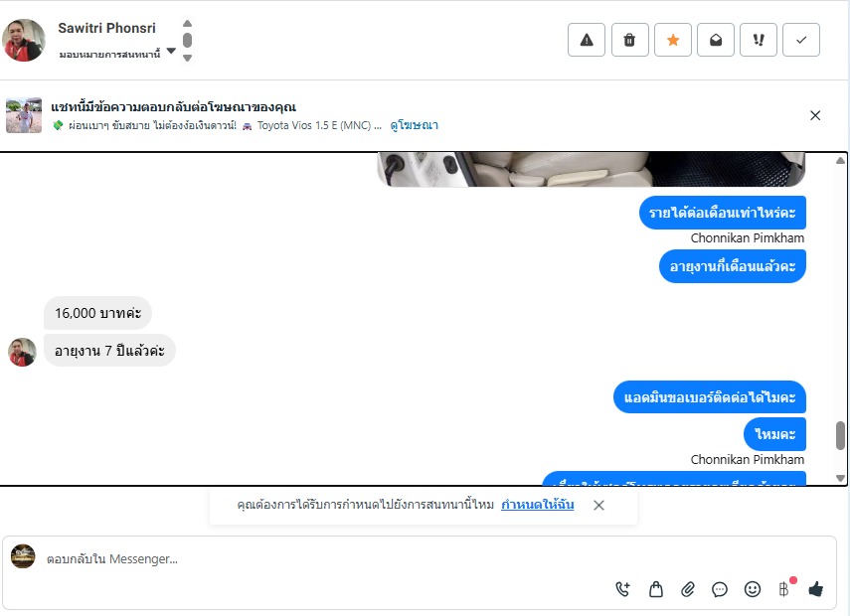Mark conversation as done with checkmark
850x616 pixels.
pyautogui.click(x=801, y=40)
